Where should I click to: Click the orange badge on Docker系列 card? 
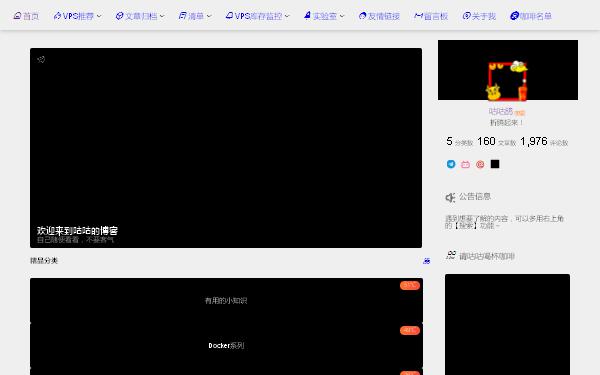(x=410, y=330)
